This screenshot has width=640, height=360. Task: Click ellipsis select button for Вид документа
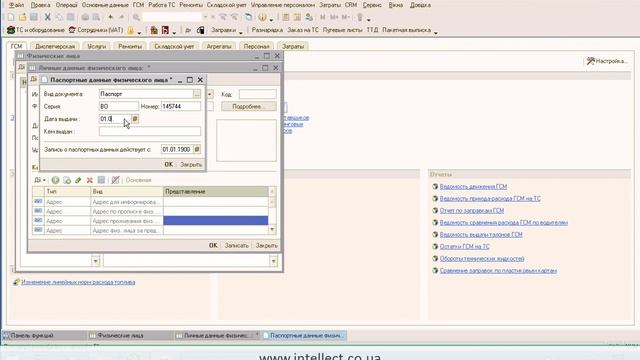pos(197,94)
